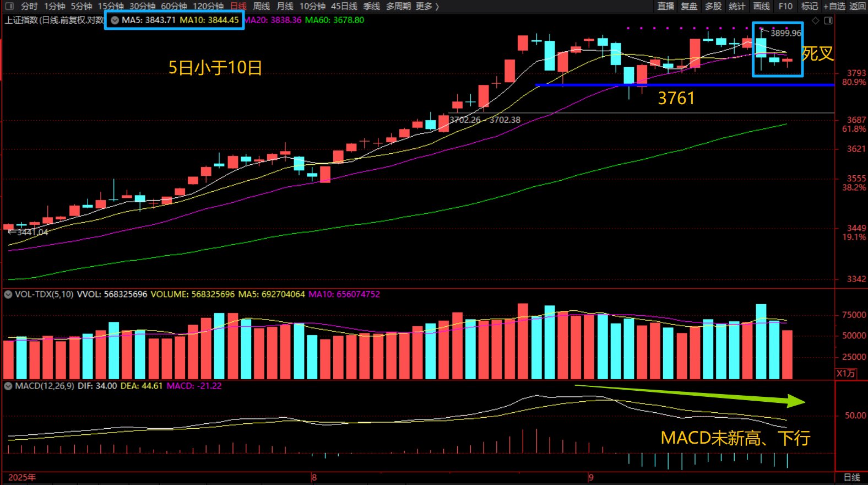Click the diamond marker icon above chart
This screenshot has height=485, width=868.
(816, 20)
